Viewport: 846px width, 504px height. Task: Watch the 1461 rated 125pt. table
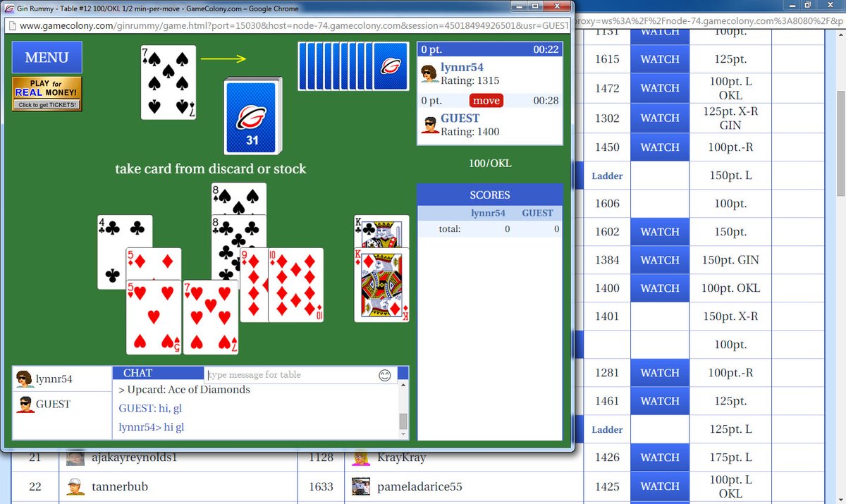[659, 401]
